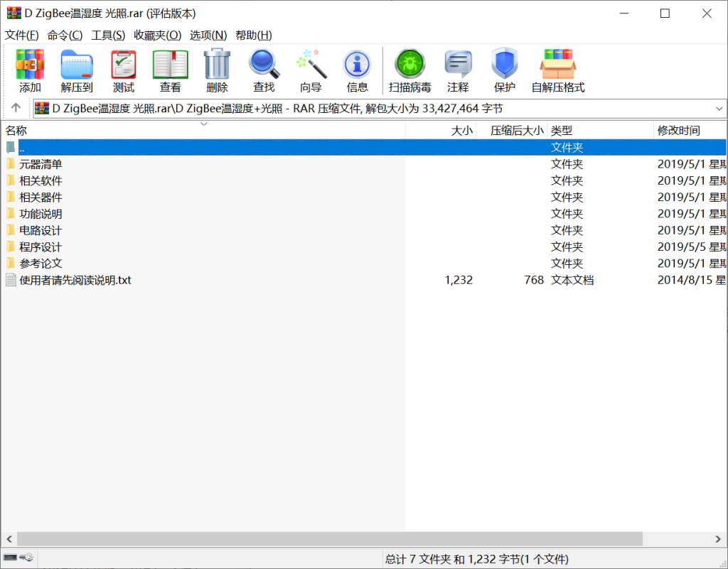Screen dimensions: 728x569
Task: Click the 解压到 (Extract To) icon
Action: point(77,70)
